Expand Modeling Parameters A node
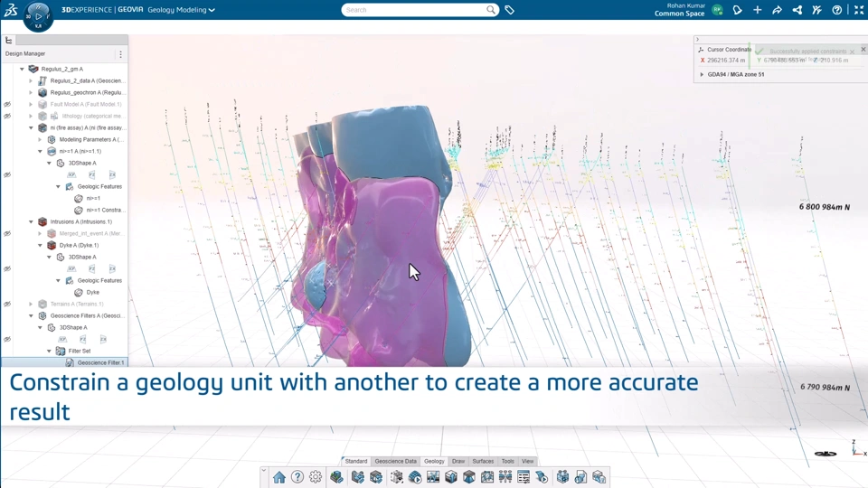This screenshot has width=868, height=488. [40, 139]
